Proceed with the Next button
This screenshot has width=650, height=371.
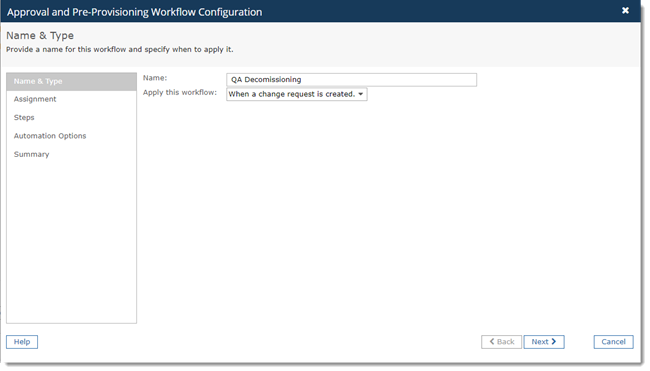pyautogui.click(x=544, y=342)
